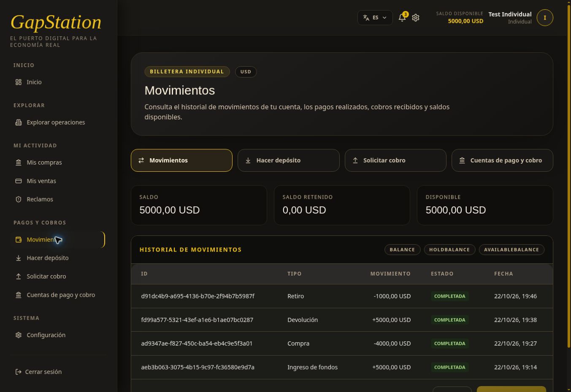This screenshot has height=392, width=571.
Task: Click the USD currency badge
Action: (x=246, y=72)
